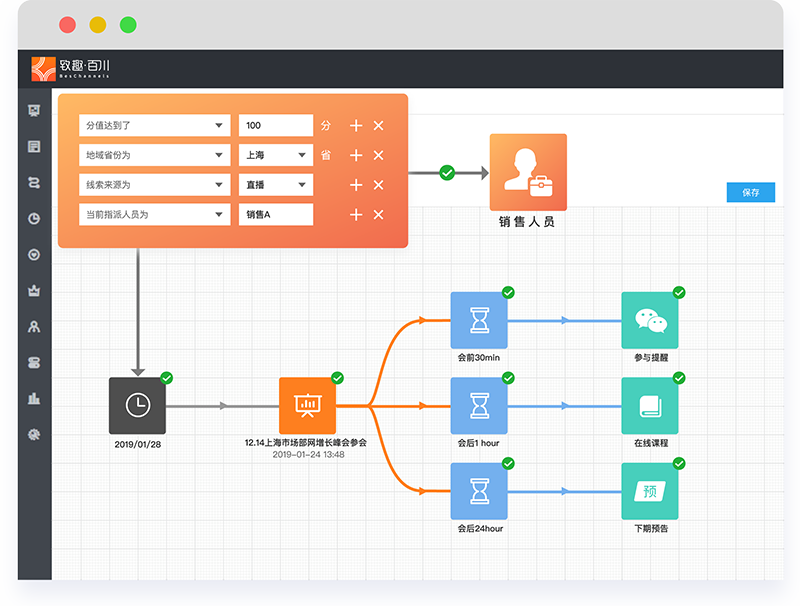Open the 下期预告 preview node
This screenshot has height=606, width=800.
(650, 491)
